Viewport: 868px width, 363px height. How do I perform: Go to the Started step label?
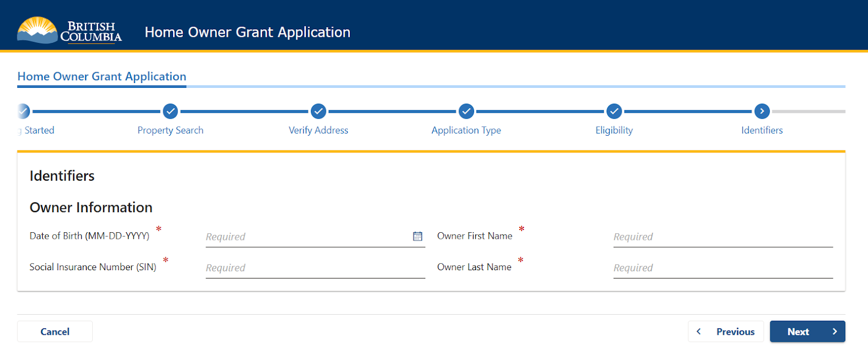pos(37,130)
